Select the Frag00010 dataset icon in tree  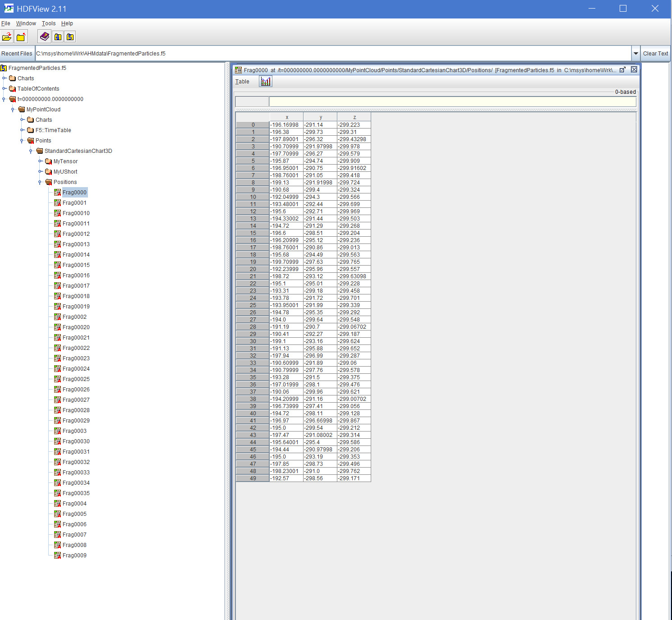[x=57, y=213]
